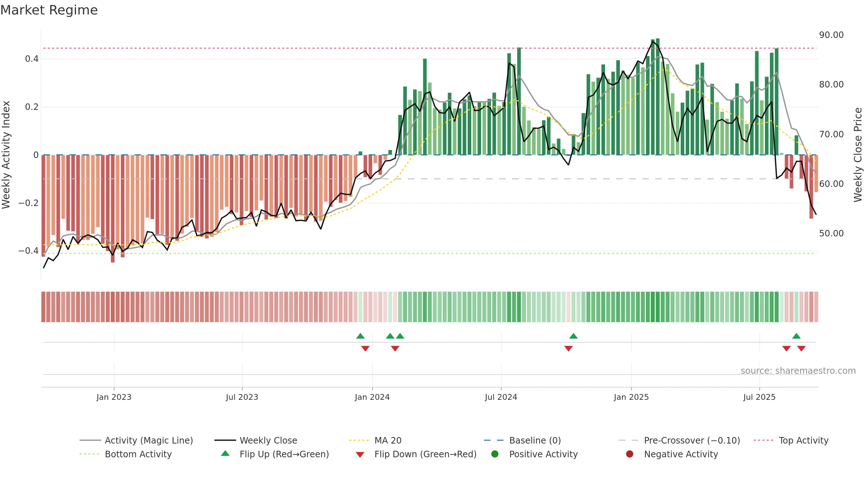Click the last red flip-down marker after Jul 2025
The width and height of the screenshot is (868, 488).
[x=801, y=348]
